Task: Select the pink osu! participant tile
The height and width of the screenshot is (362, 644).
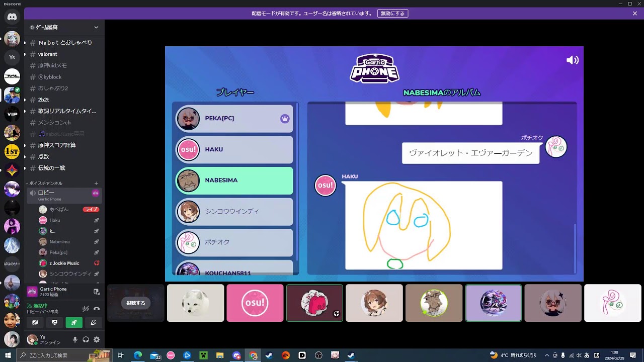Action: point(255,303)
